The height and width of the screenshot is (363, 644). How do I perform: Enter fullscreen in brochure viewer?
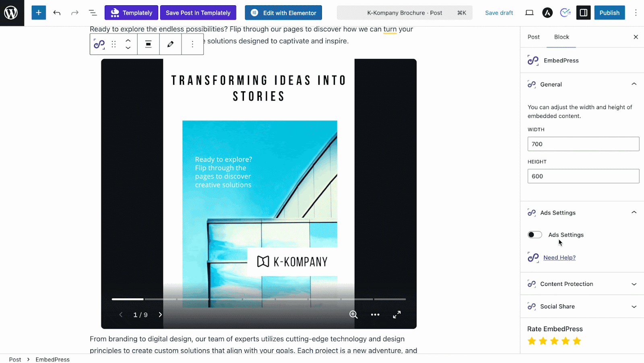point(397,315)
